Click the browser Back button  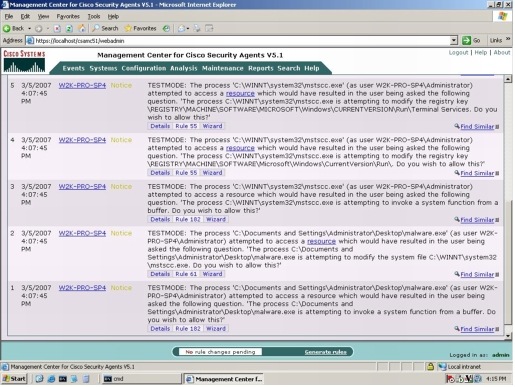pos(14,28)
